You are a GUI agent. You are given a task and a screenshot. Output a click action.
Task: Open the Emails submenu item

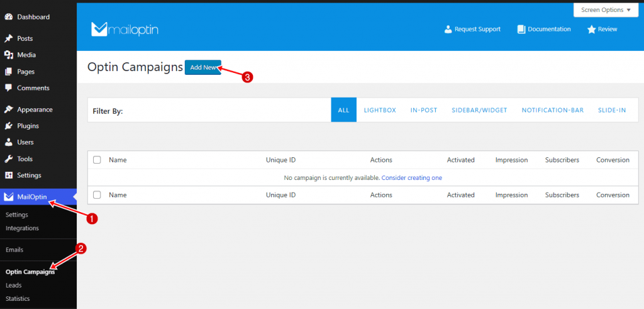point(14,249)
